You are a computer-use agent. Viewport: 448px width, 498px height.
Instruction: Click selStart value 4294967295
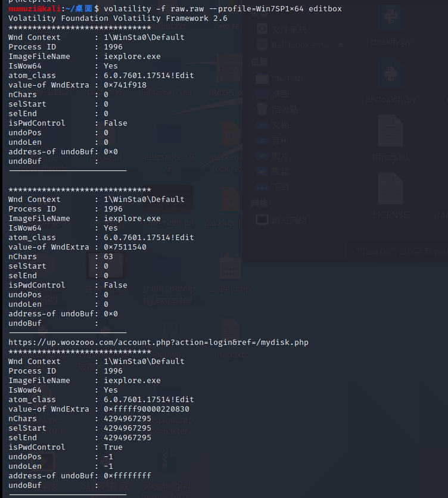click(x=127, y=428)
